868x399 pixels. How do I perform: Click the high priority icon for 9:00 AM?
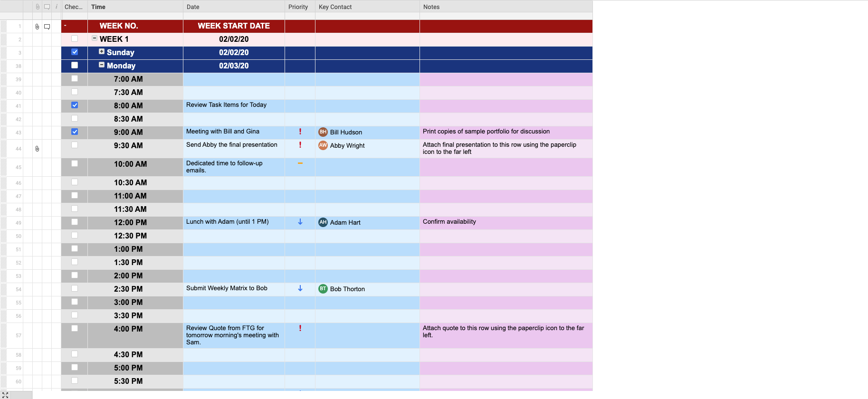point(300,132)
